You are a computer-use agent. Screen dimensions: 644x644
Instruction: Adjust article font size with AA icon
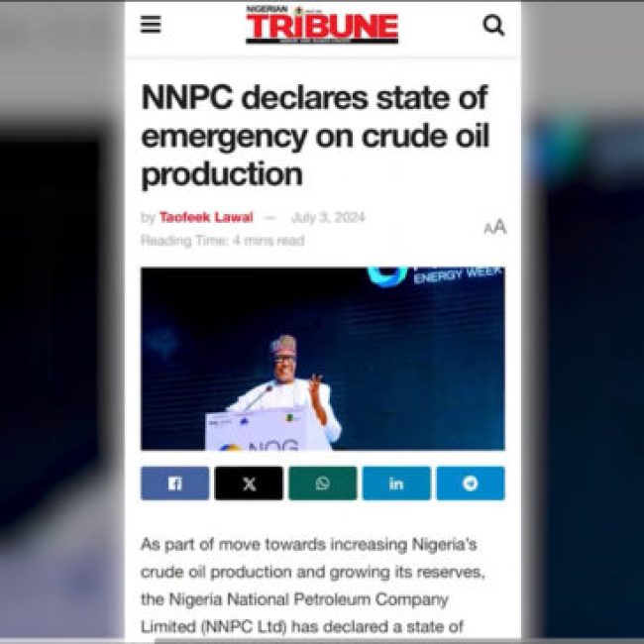click(x=495, y=227)
